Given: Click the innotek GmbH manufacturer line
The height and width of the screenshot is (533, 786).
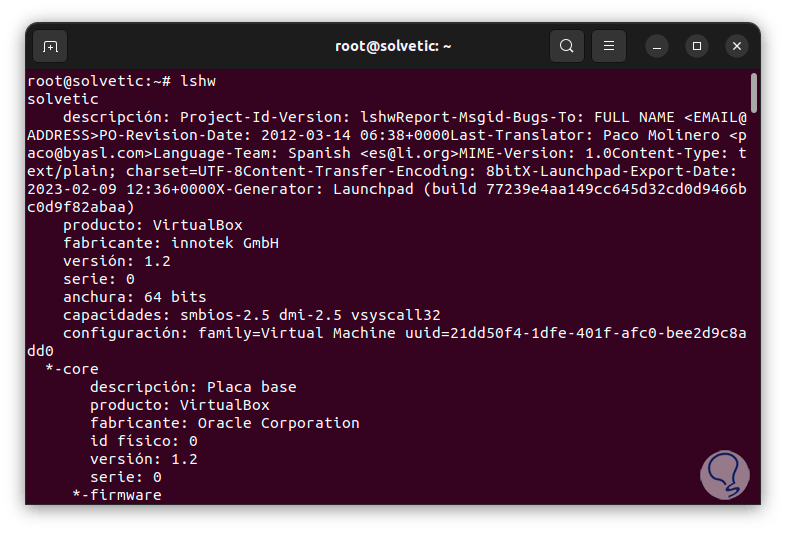Looking at the screenshot, I should coord(170,243).
